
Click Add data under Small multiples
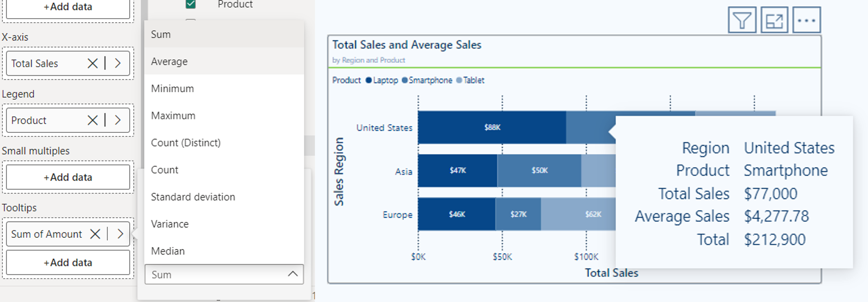pyautogui.click(x=68, y=177)
